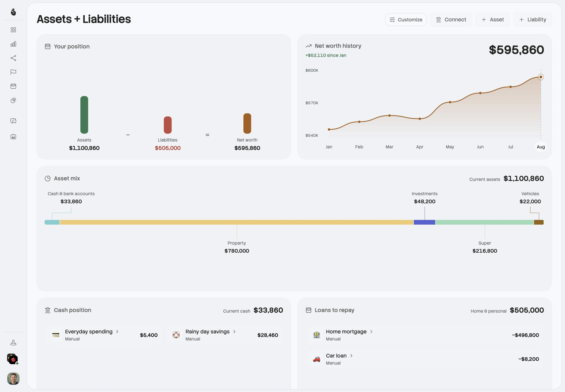Select the brown Vehicles bar segment

pyautogui.click(x=539, y=222)
